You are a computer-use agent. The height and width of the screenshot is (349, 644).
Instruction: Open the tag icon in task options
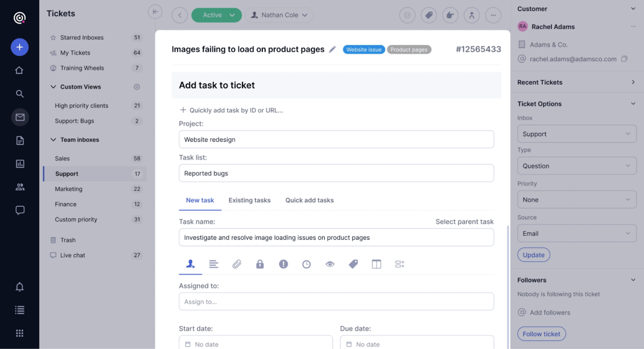click(x=353, y=264)
